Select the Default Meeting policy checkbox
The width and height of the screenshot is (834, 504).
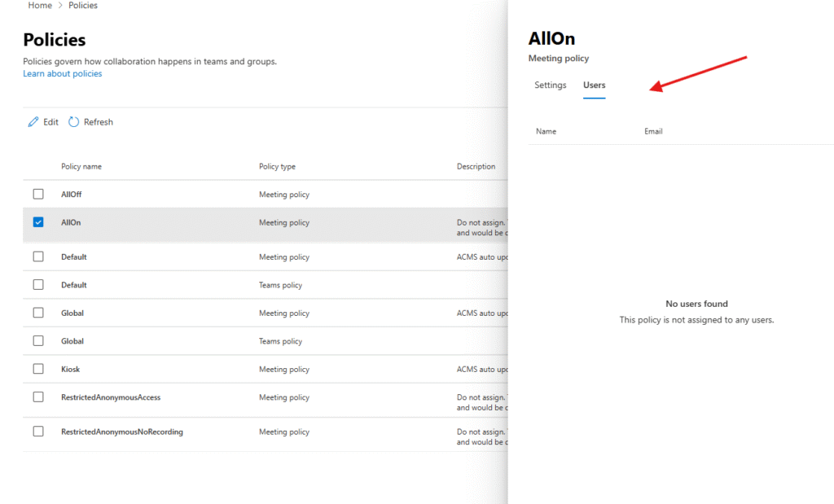[x=38, y=257]
